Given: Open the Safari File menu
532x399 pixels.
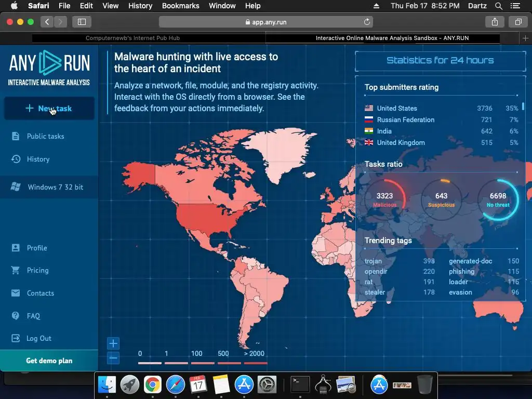Looking at the screenshot, I should 64,6.
